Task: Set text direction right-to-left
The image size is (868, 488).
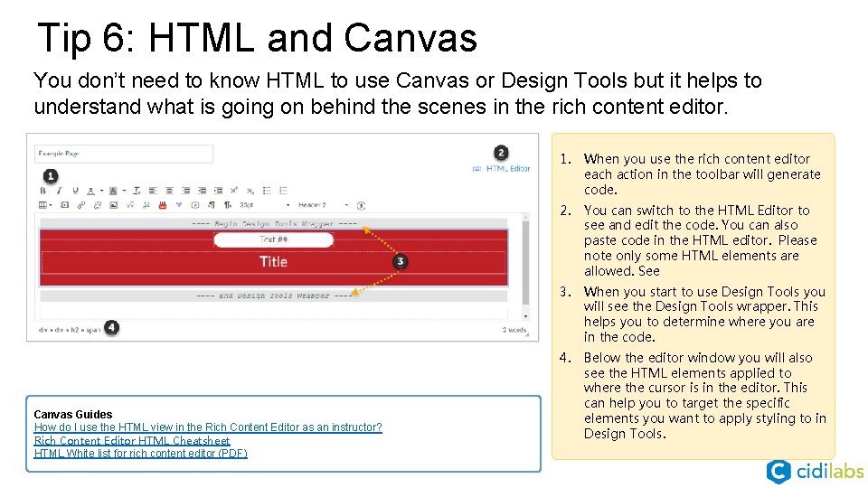Action: click(x=228, y=205)
